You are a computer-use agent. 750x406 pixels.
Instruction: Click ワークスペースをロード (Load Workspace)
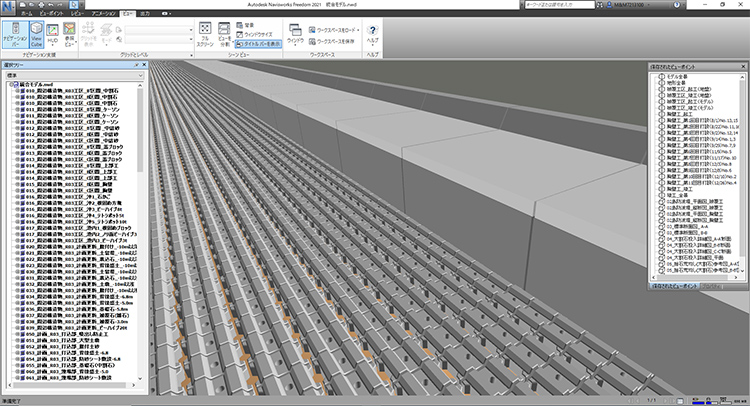click(x=334, y=30)
